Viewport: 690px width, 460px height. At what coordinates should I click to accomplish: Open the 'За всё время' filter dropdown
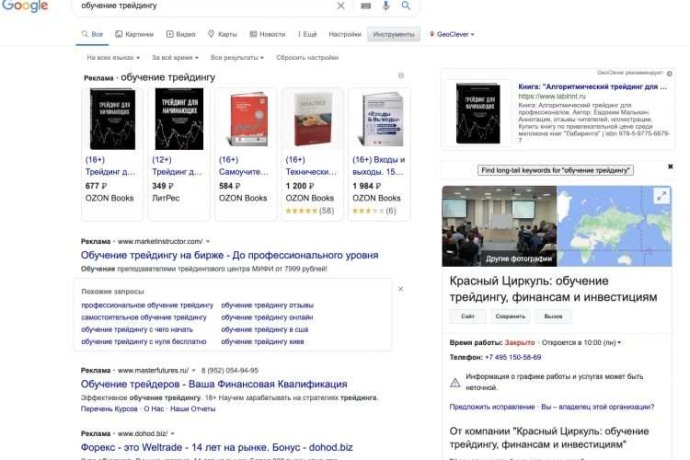click(175, 58)
